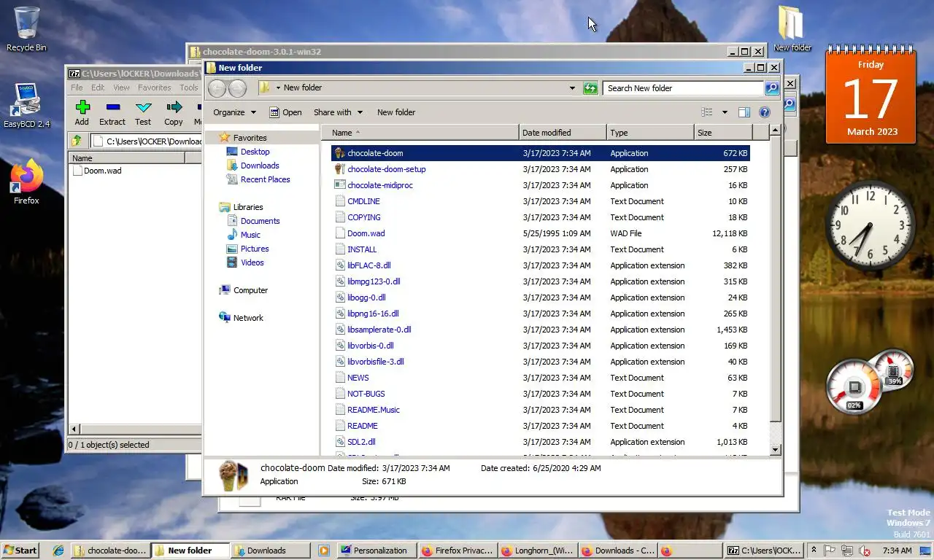The image size is (934, 560).
Task: Click the file list vertical scrollbar down arrow
Action: pos(776,450)
